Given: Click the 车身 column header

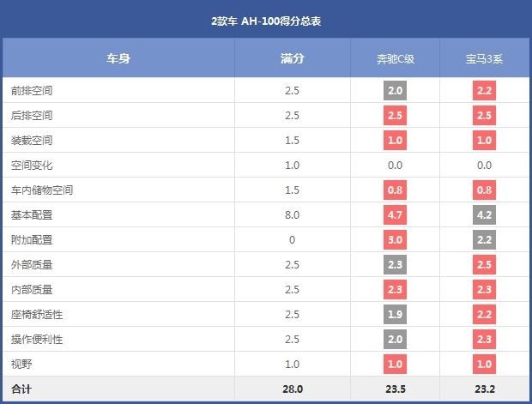Looking at the screenshot, I should [118, 58].
